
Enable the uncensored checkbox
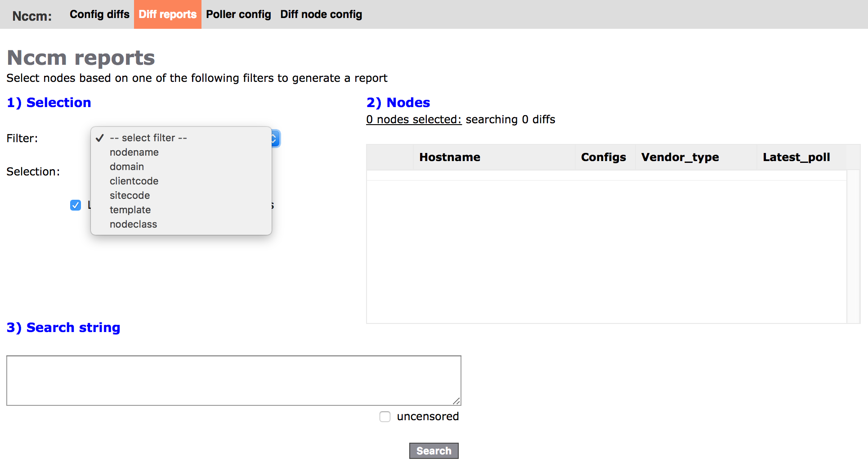(385, 417)
